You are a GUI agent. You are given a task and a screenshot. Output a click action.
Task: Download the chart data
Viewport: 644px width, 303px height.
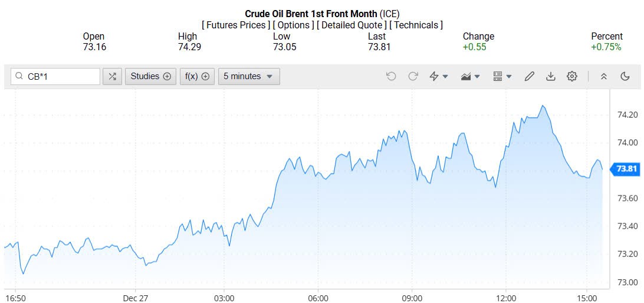pyautogui.click(x=550, y=76)
